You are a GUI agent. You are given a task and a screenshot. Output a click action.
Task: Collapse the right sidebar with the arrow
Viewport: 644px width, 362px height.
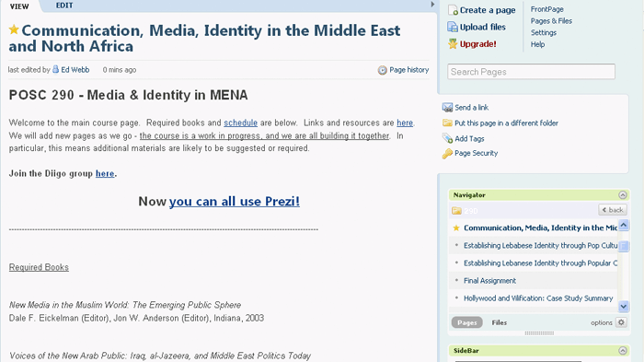tap(432, 5)
